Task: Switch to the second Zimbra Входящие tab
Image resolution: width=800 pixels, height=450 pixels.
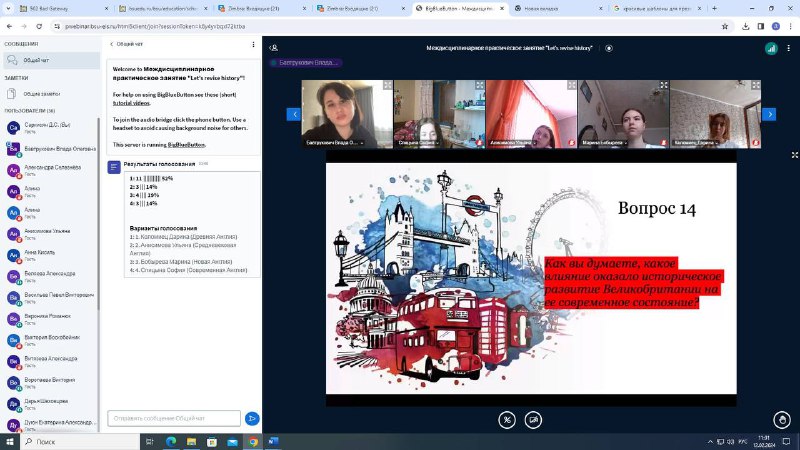Action: [360, 9]
